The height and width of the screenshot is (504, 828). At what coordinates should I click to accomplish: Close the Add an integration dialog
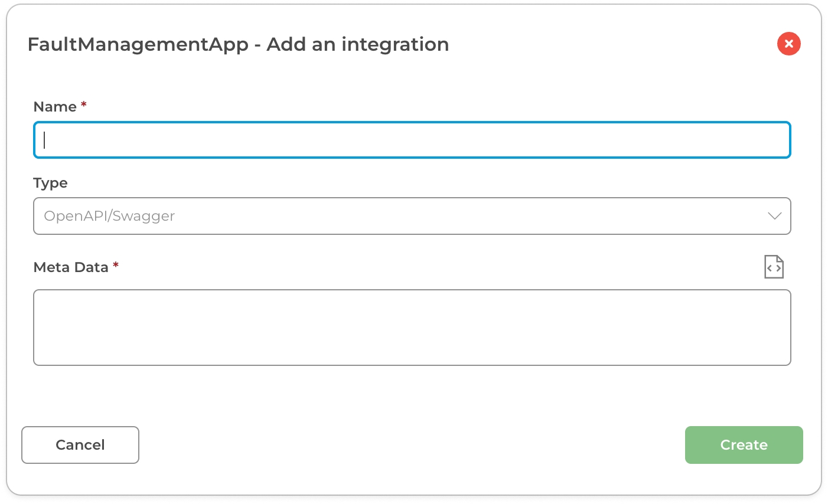click(788, 44)
